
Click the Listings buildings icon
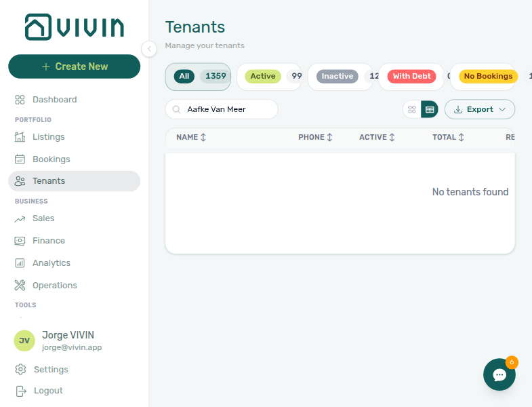tap(20, 137)
